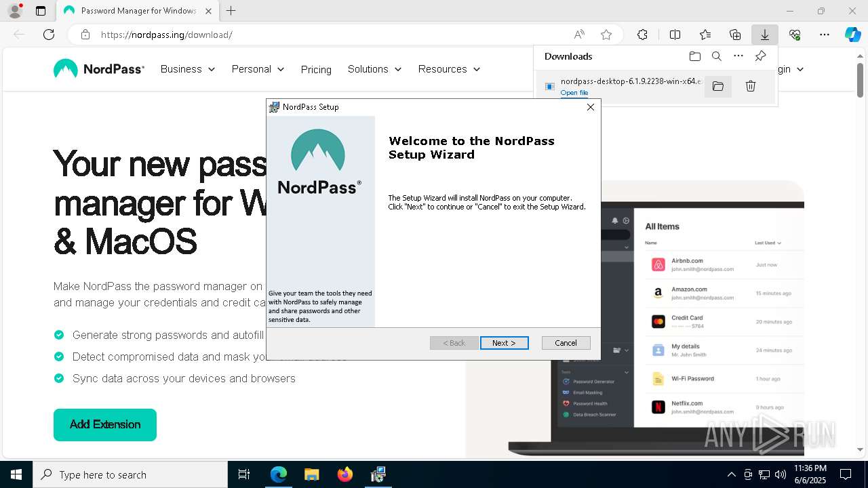Open Task View on taskbar
Image resolution: width=868 pixels, height=488 pixels.
click(x=244, y=475)
